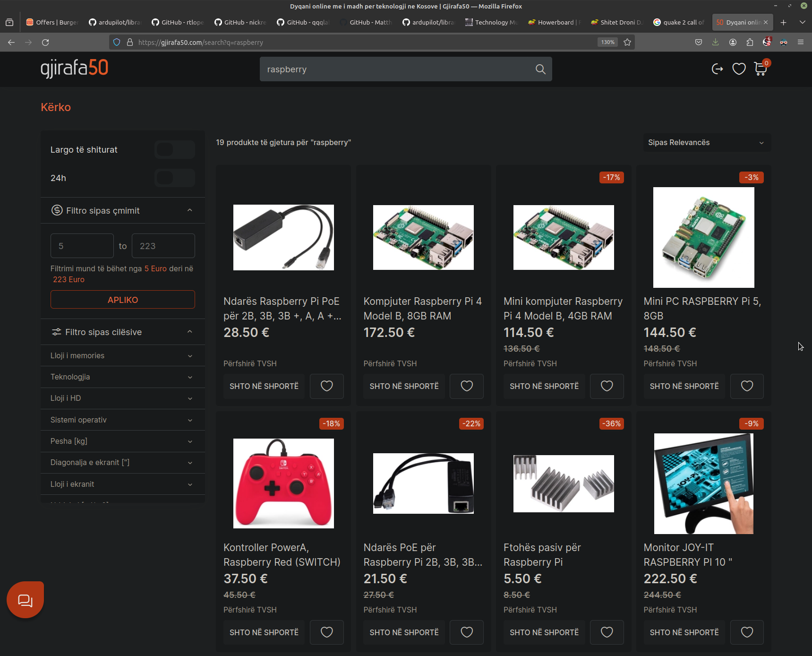The image size is (812, 656).
Task: Click minimum price field showing 5
Action: [x=82, y=246]
